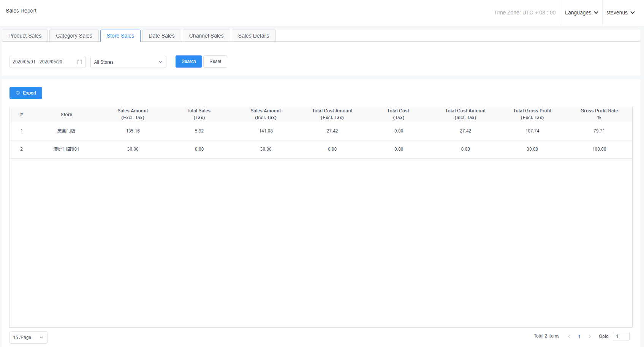Click the Gross Profit Rate column header
The width and height of the screenshot is (644, 347).
tap(599, 114)
